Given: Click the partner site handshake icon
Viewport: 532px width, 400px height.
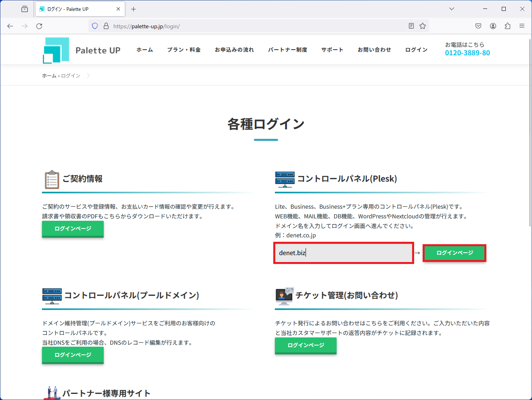Looking at the screenshot, I should (52, 393).
